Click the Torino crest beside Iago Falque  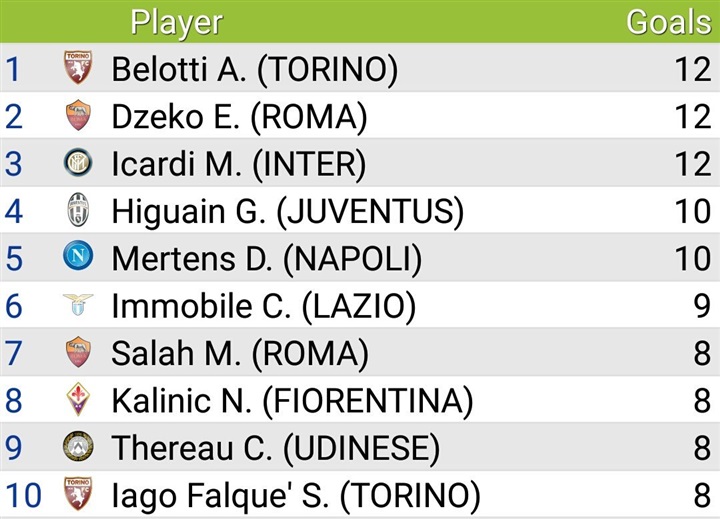coord(77,494)
